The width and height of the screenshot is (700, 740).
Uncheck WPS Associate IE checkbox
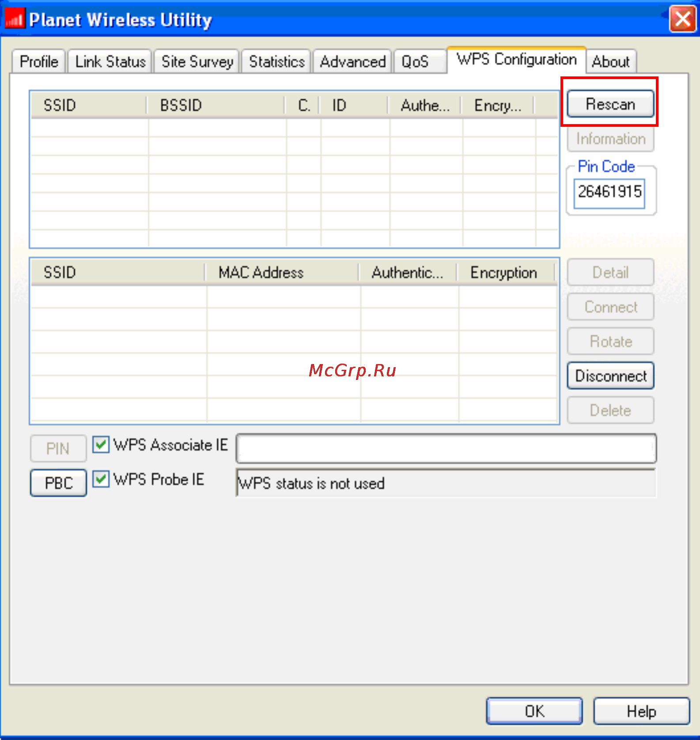coord(101,444)
